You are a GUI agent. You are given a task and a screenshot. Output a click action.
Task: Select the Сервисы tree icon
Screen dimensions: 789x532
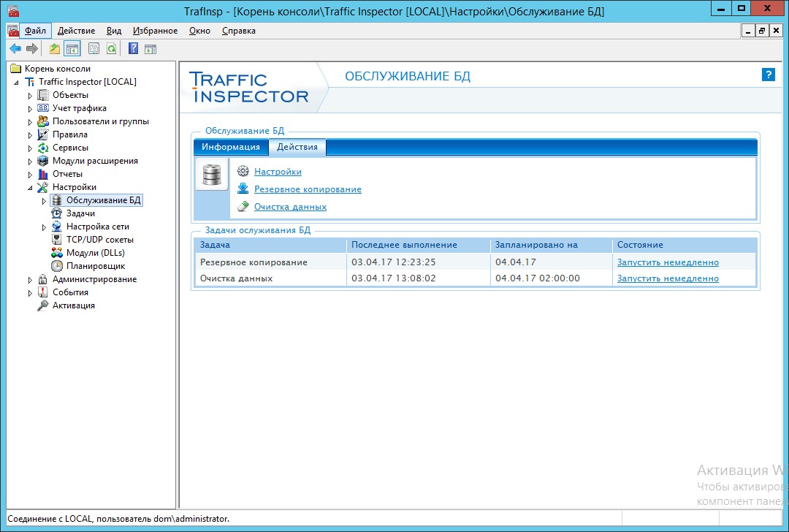[43, 148]
